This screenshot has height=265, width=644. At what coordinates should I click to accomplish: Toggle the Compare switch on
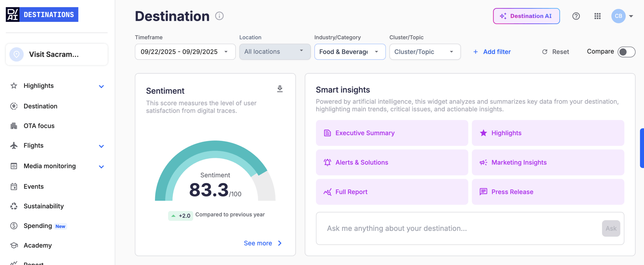tap(626, 52)
